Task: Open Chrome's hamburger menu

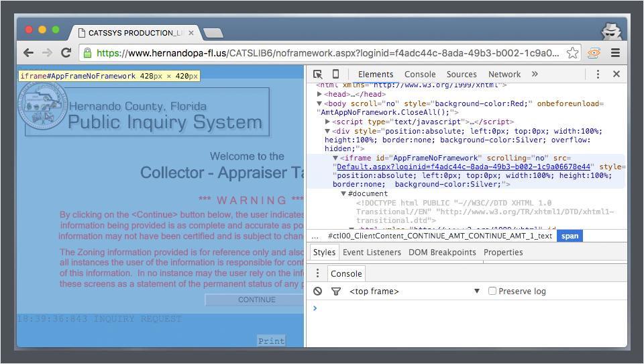Action: coord(614,53)
